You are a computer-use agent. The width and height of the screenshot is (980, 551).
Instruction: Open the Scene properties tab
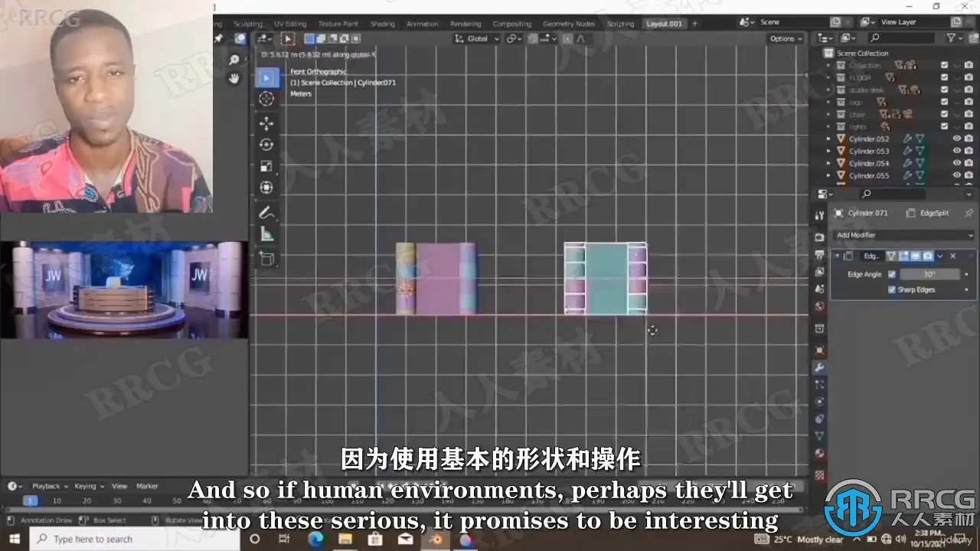(x=820, y=290)
